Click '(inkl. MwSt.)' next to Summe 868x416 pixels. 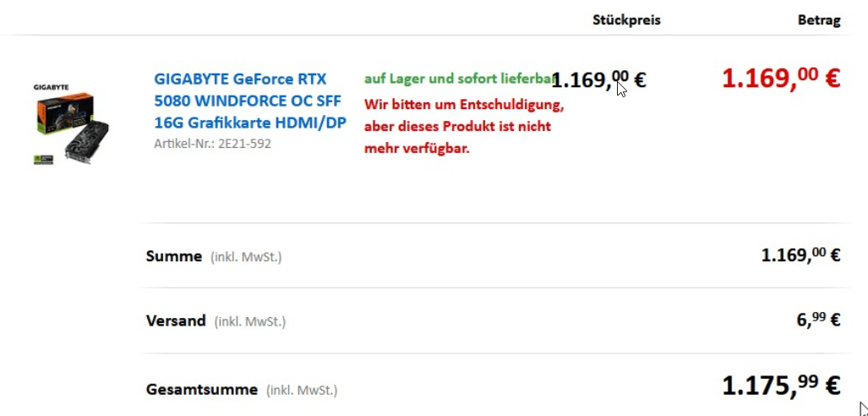[246, 257]
